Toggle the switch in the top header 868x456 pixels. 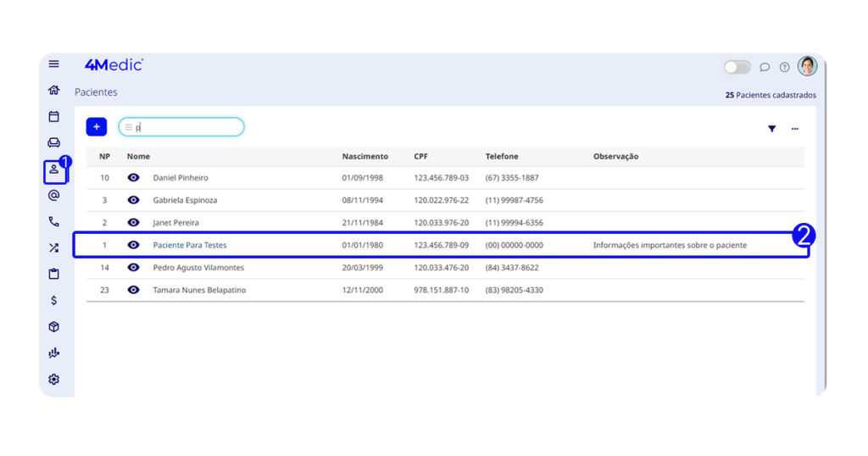coord(737,67)
